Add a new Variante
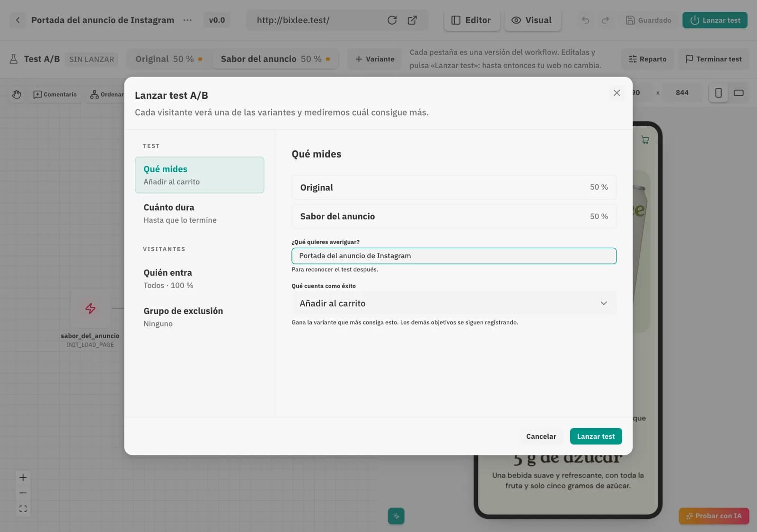This screenshot has height=532, width=757. (375, 59)
